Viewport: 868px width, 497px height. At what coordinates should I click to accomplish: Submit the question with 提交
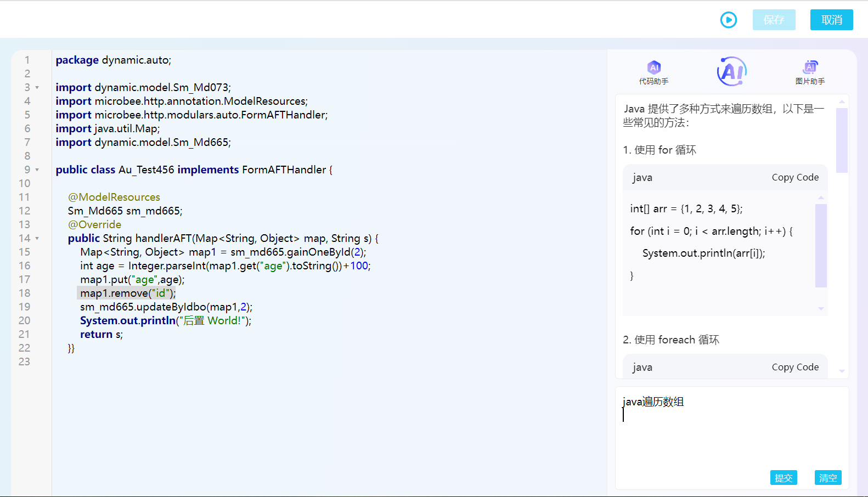pos(783,478)
